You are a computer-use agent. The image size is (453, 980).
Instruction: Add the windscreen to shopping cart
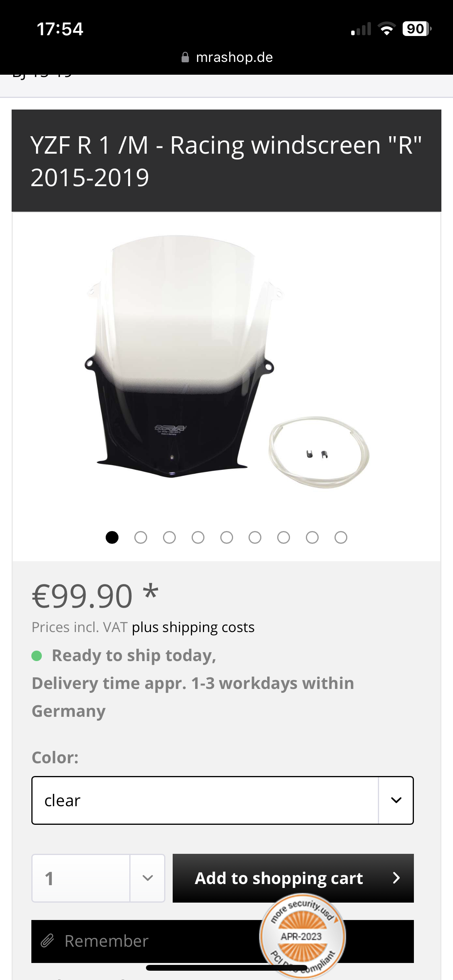(293, 878)
